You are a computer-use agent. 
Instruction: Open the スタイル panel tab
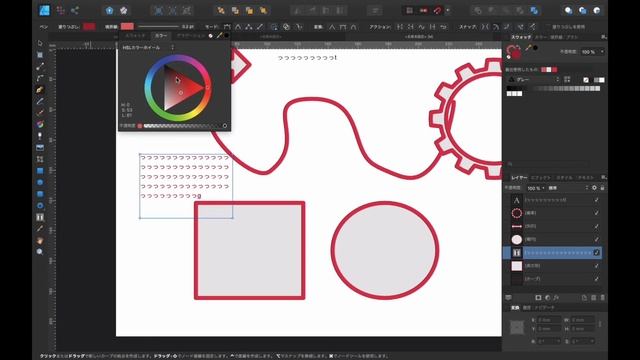point(564,178)
